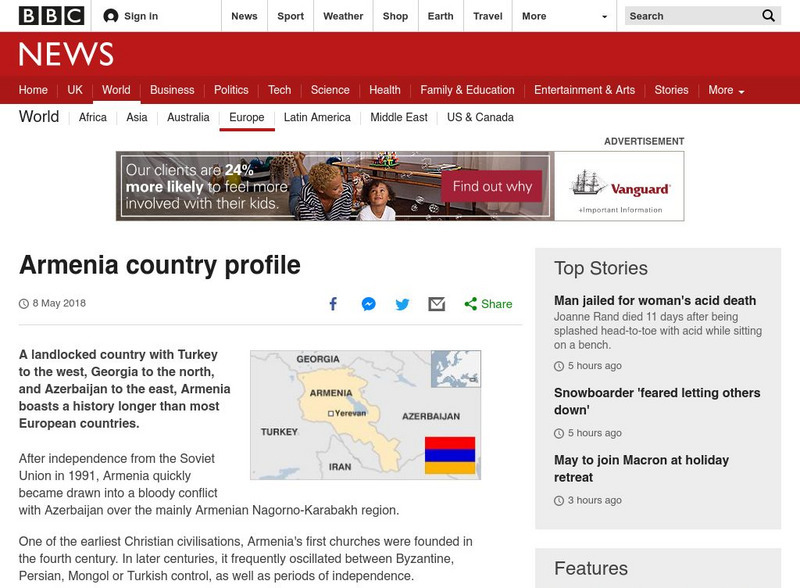
Task: Open the green Share icon
Action: (470, 304)
